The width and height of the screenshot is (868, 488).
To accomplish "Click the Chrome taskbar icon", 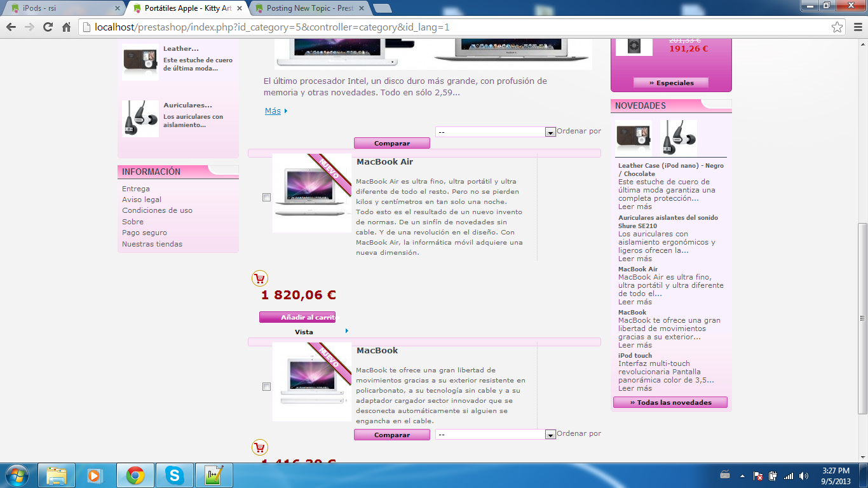I will (135, 475).
